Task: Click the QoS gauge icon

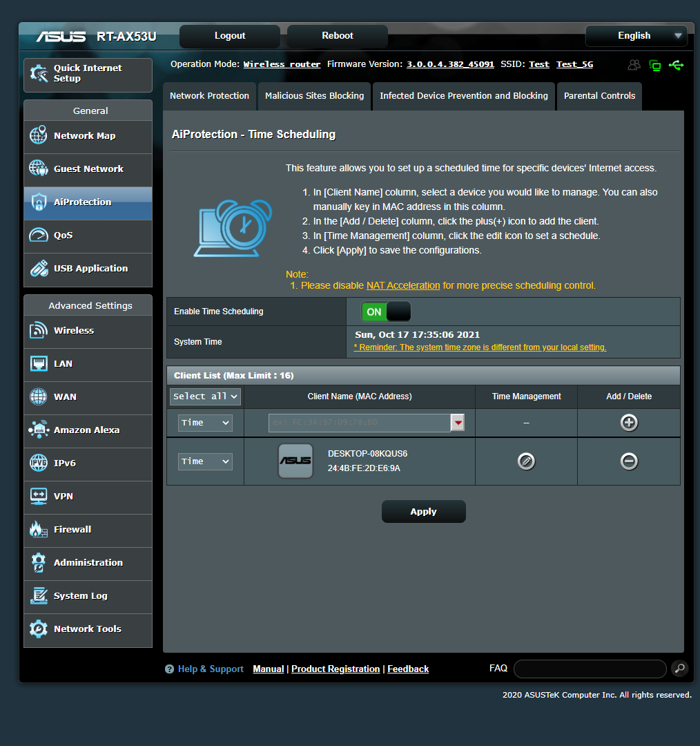Action: click(x=39, y=235)
